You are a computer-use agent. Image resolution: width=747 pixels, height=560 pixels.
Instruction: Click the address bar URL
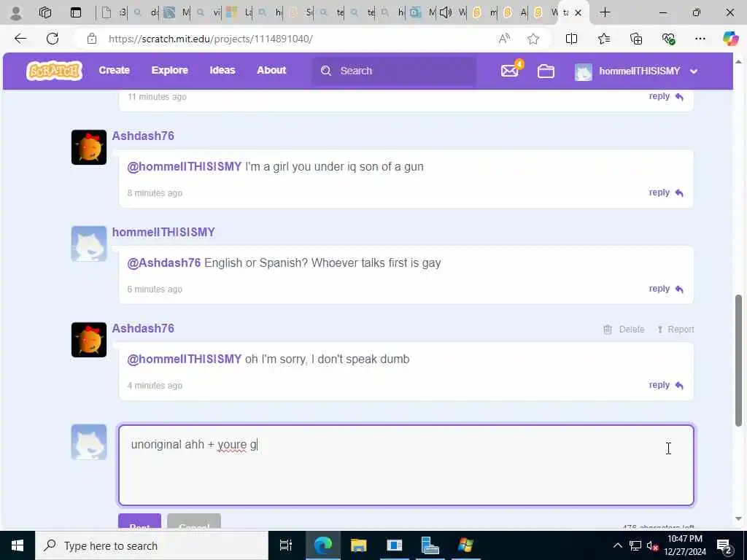tap(211, 39)
